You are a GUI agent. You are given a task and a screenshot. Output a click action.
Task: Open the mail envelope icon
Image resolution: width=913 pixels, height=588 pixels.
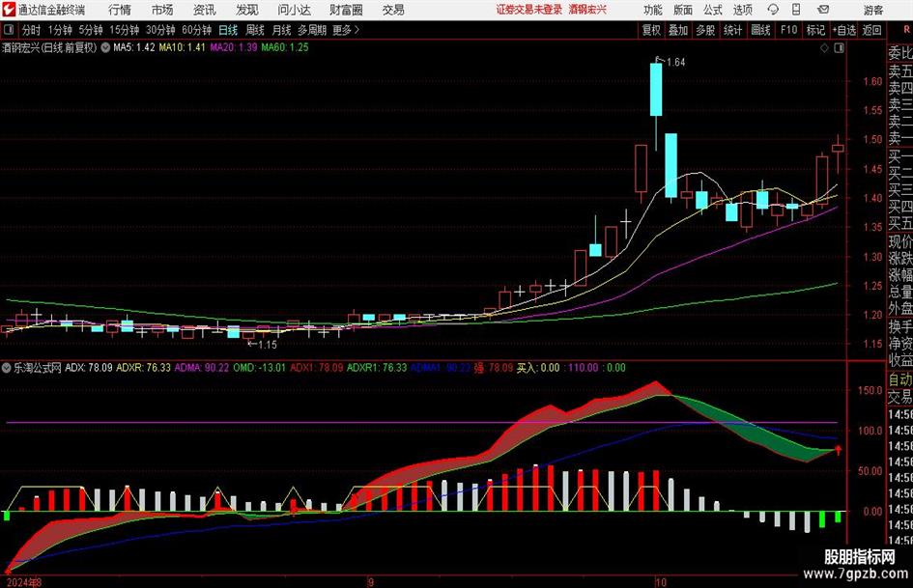point(823,10)
